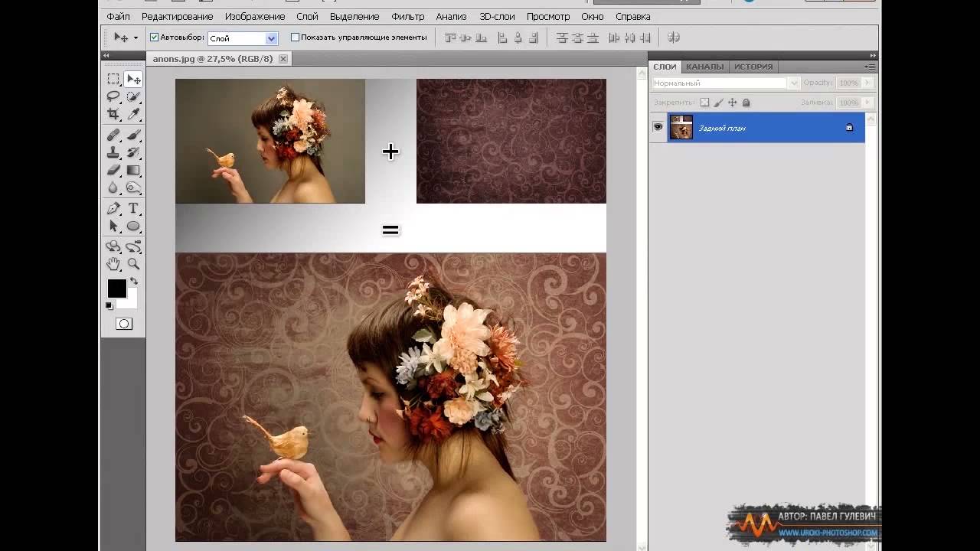Select the Hand tool
The width and height of the screenshot is (980, 551).
pyautogui.click(x=113, y=264)
